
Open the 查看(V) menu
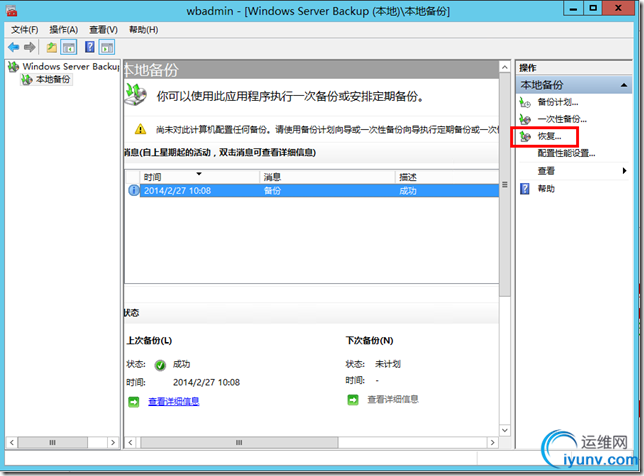click(x=104, y=30)
